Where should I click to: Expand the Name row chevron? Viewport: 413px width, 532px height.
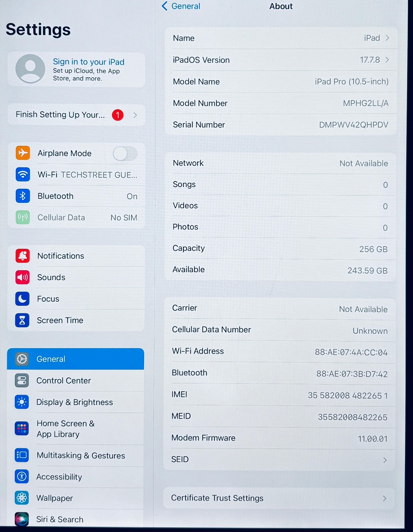click(387, 38)
